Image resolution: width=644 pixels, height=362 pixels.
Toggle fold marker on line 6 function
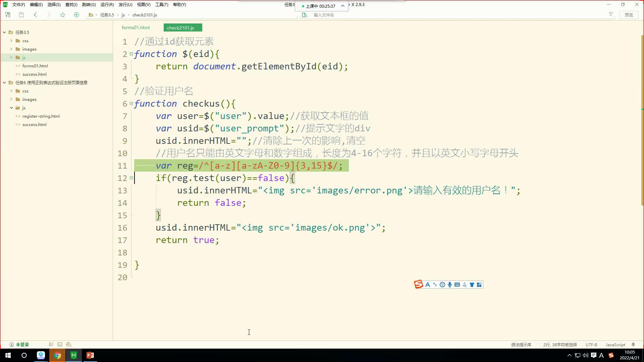click(131, 104)
